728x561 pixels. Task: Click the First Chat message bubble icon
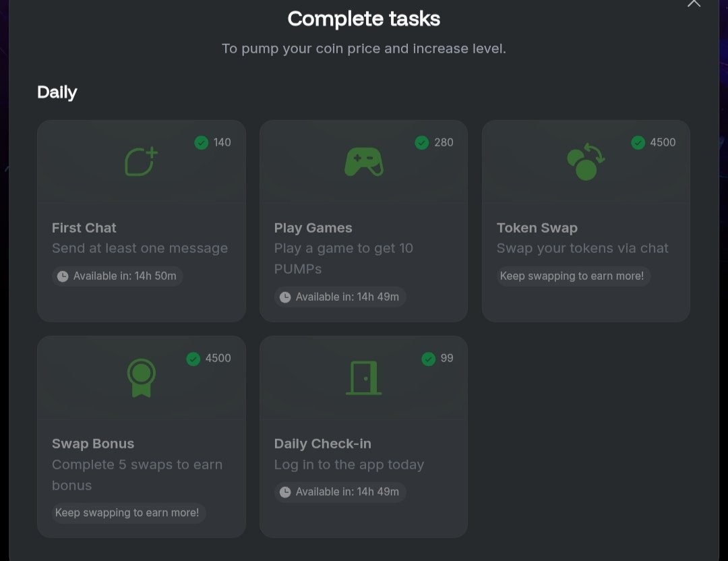(141, 162)
